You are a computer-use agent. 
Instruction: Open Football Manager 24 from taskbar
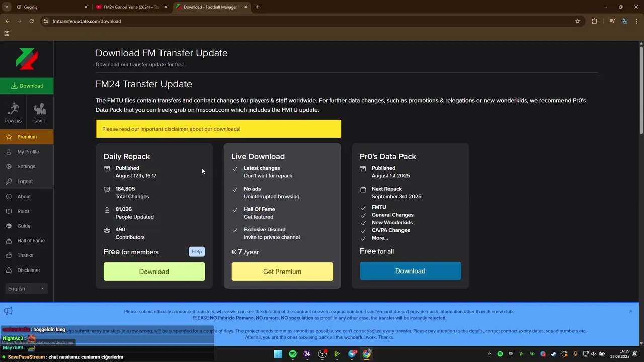[307, 354]
